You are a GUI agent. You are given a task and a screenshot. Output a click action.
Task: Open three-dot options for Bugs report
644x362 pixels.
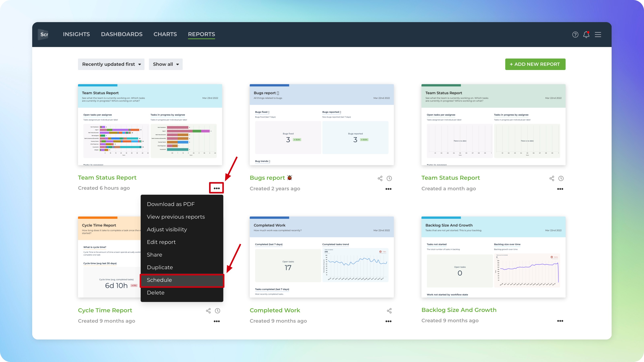pos(388,189)
